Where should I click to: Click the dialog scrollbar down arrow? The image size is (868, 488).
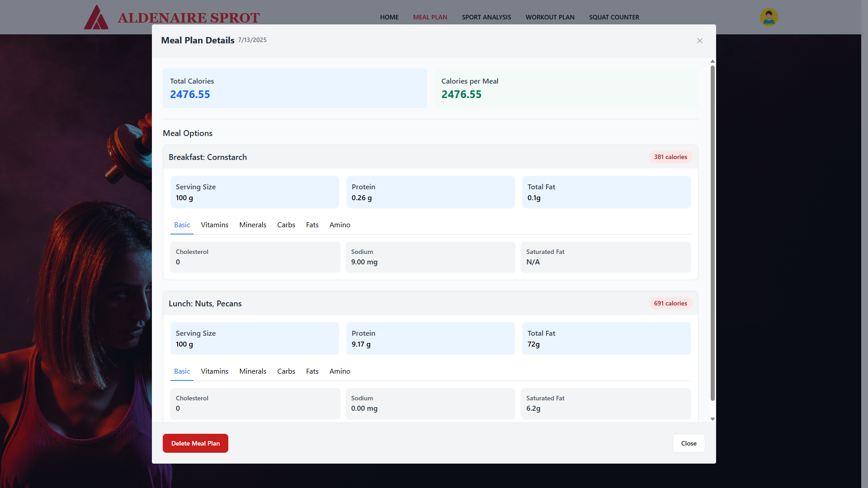point(712,419)
